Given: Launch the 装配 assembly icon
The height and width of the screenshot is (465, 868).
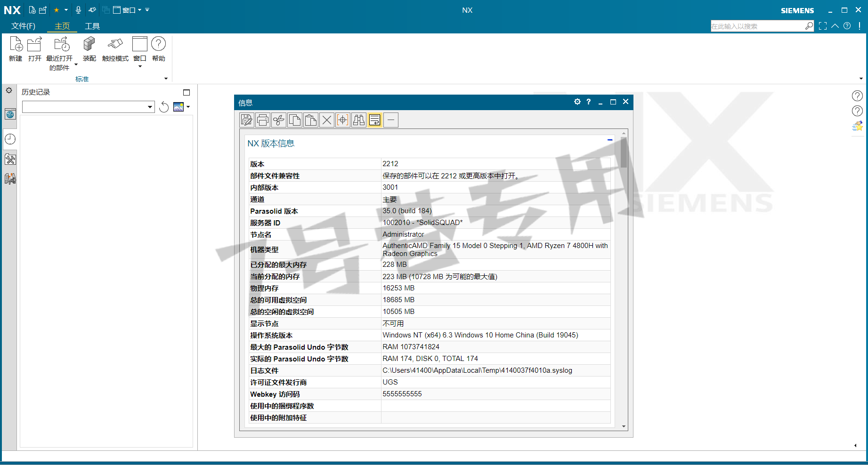Looking at the screenshot, I should click(x=89, y=44).
